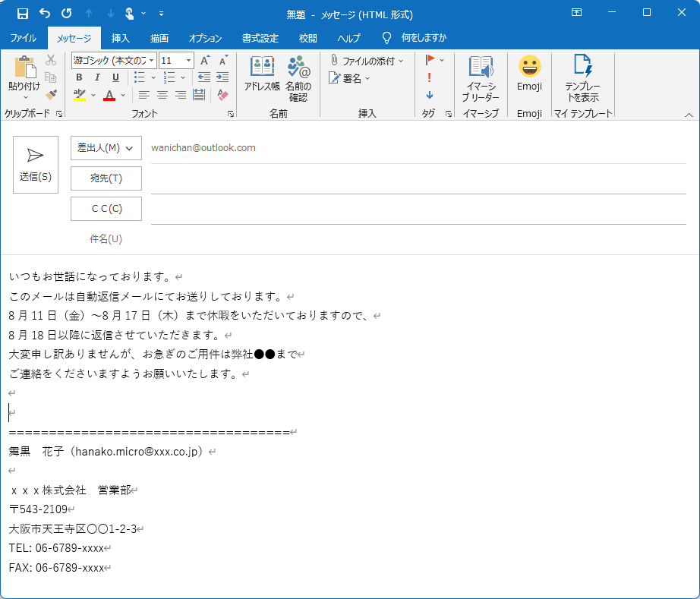Click into the To recipient field
The image size is (700, 599).
[x=418, y=179]
